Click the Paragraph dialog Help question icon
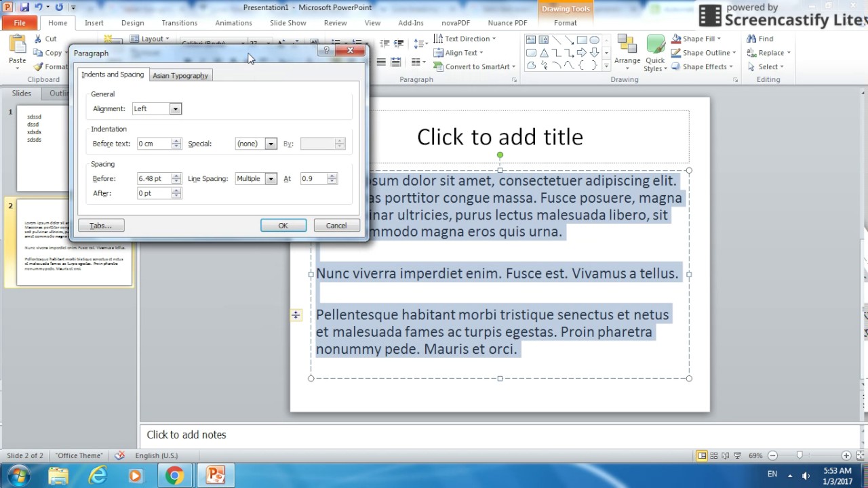The height and width of the screenshot is (488, 868). 326,51
